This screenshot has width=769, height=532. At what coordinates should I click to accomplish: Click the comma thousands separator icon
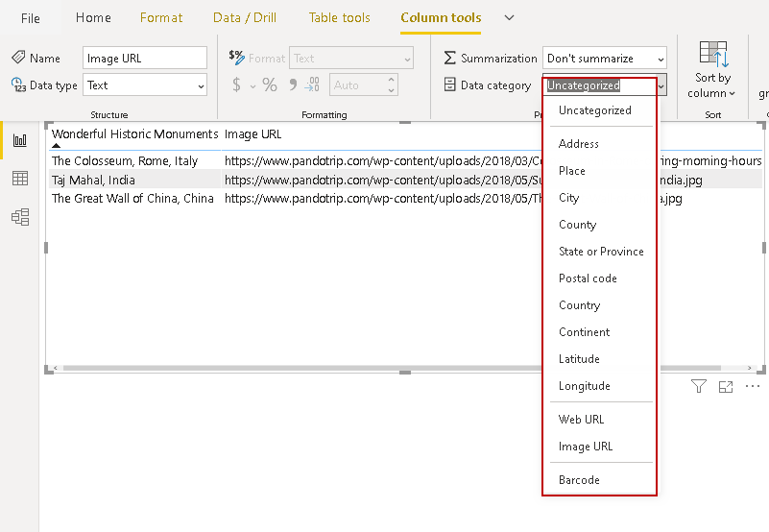292,85
